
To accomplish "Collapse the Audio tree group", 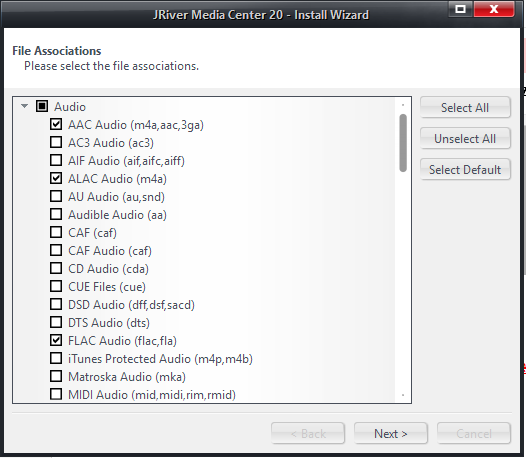I will pos(24,106).
